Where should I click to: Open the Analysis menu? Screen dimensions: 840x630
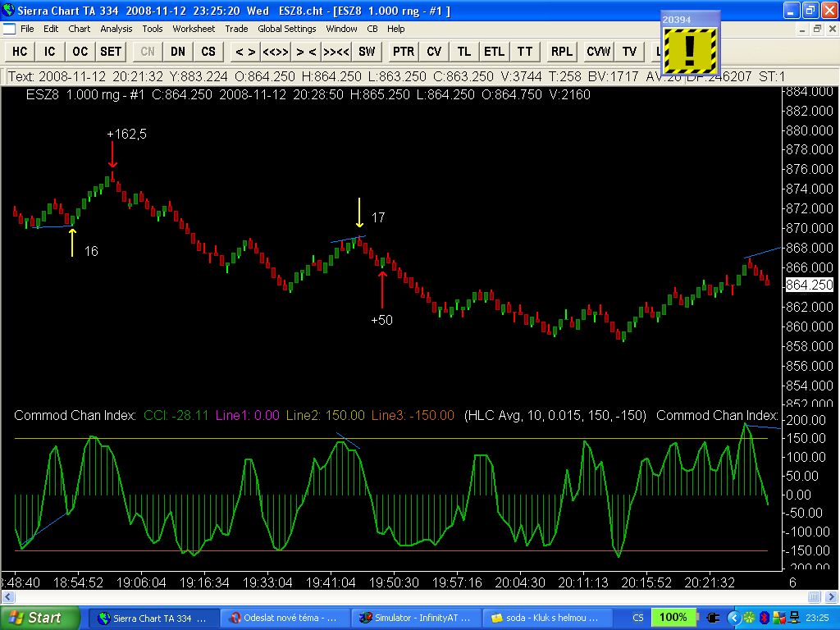click(116, 29)
